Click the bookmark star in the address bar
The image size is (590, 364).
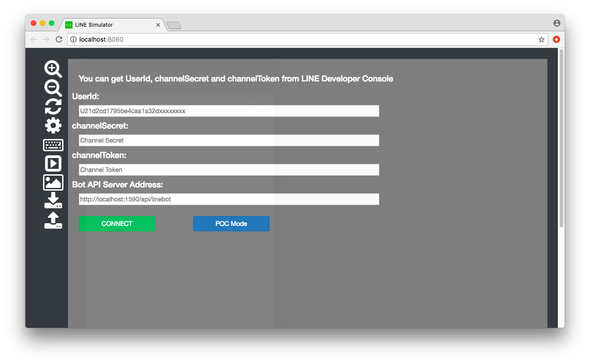[x=541, y=39]
